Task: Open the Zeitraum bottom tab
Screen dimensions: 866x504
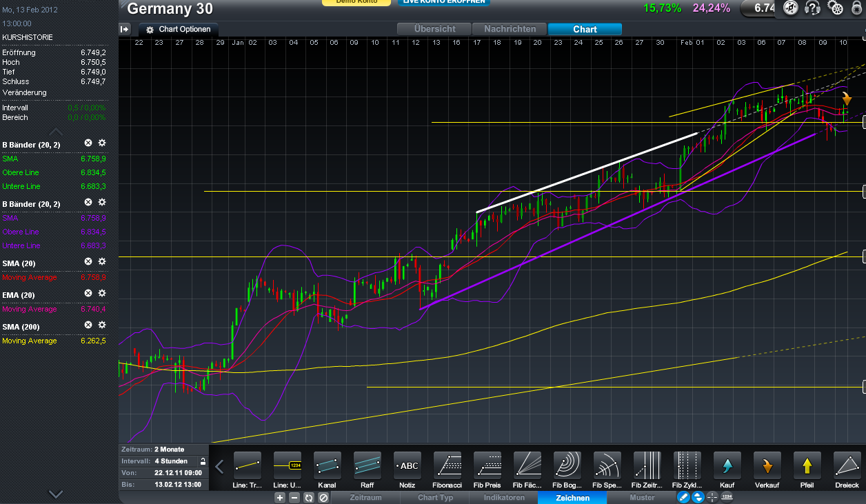Action: coord(365,497)
